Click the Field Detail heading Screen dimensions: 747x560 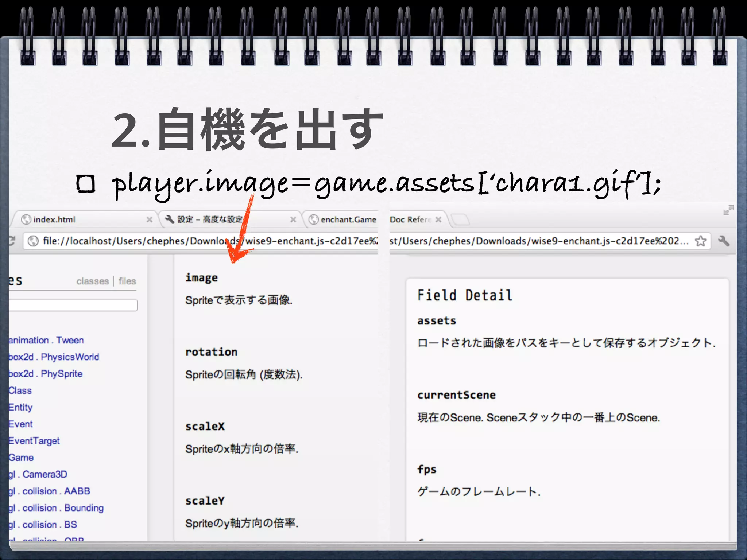click(x=465, y=295)
